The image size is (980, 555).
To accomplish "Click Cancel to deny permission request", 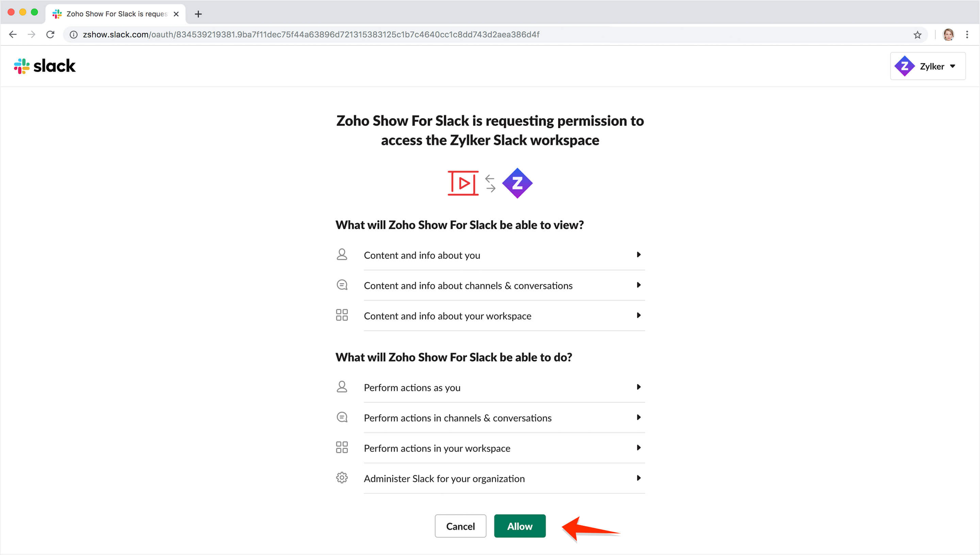I will (x=460, y=525).
